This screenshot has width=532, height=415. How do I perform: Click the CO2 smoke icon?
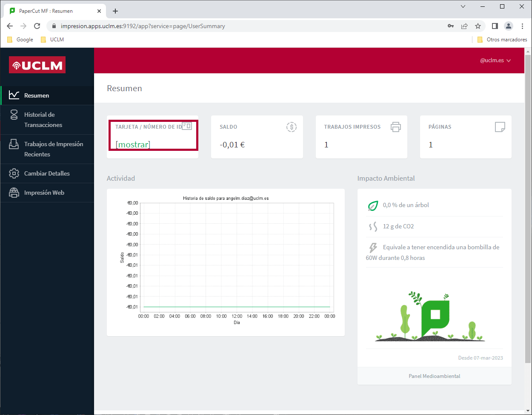pos(373,227)
